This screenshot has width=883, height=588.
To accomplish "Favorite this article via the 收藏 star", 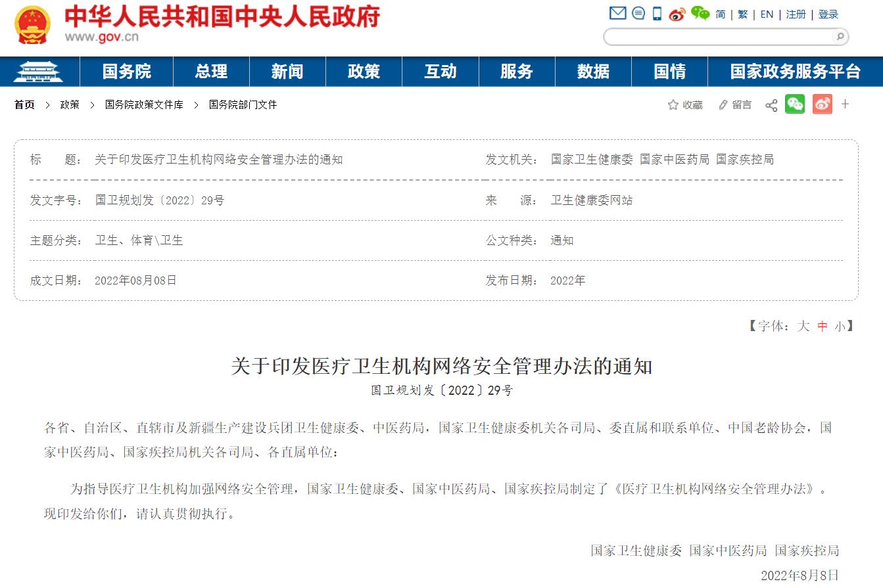I will pyautogui.click(x=684, y=104).
